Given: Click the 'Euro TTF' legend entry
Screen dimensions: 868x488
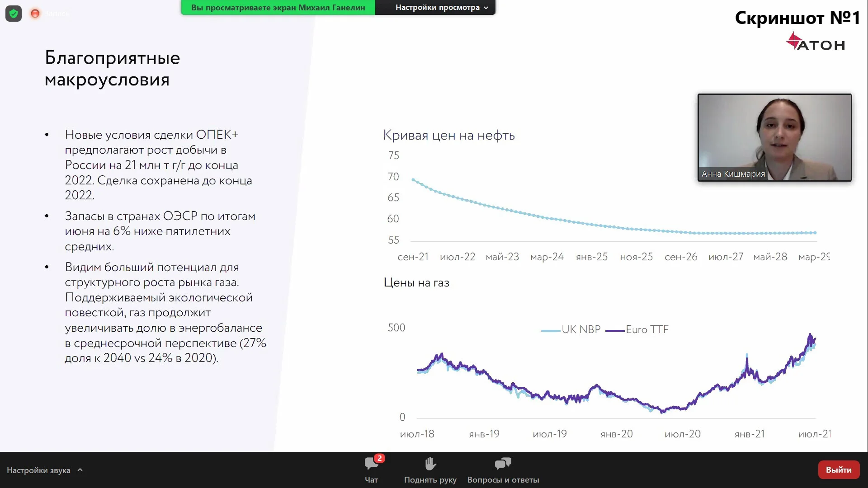Looking at the screenshot, I should [637, 329].
